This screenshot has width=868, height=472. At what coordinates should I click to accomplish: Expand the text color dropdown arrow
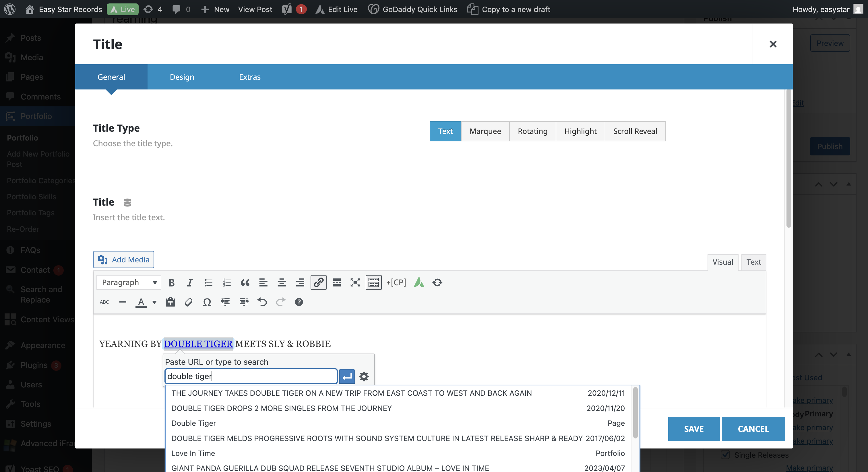[154, 302]
